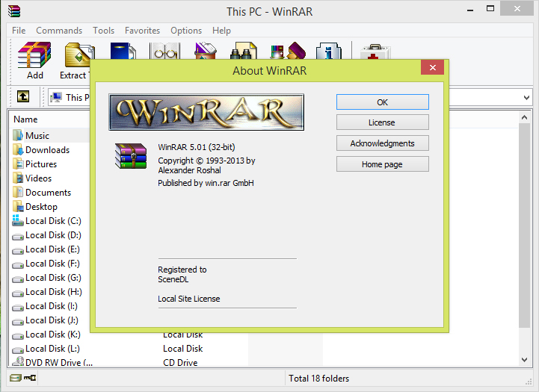
Task: Click the up one level arrow icon
Action: (23, 96)
